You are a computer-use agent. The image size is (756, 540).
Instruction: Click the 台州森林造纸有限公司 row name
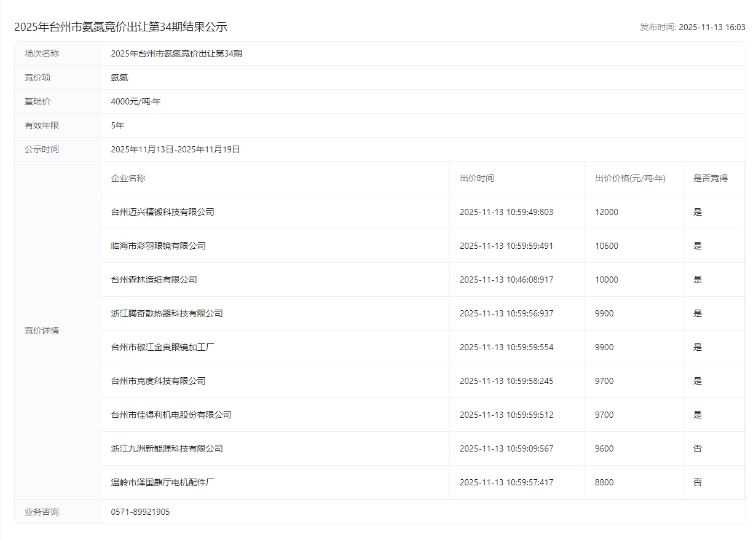click(154, 280)
